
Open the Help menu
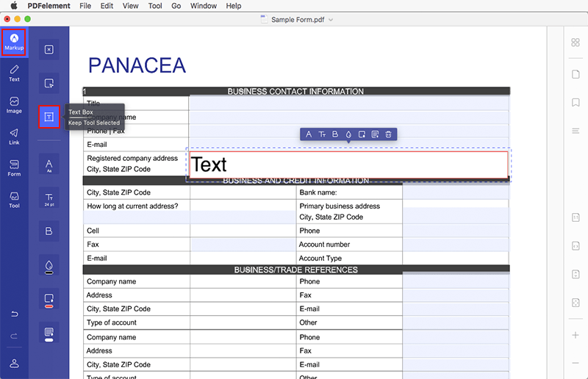[x=234, y=6]
